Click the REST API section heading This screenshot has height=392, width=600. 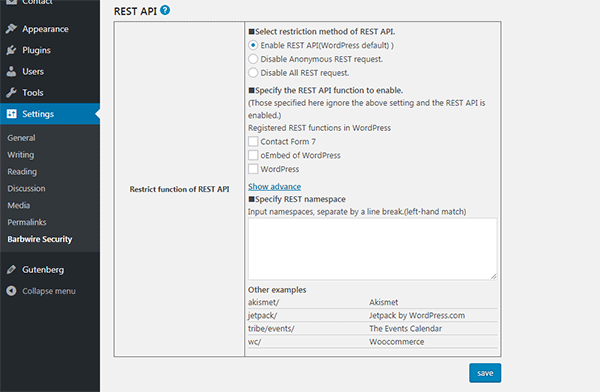tap(135, 11)
